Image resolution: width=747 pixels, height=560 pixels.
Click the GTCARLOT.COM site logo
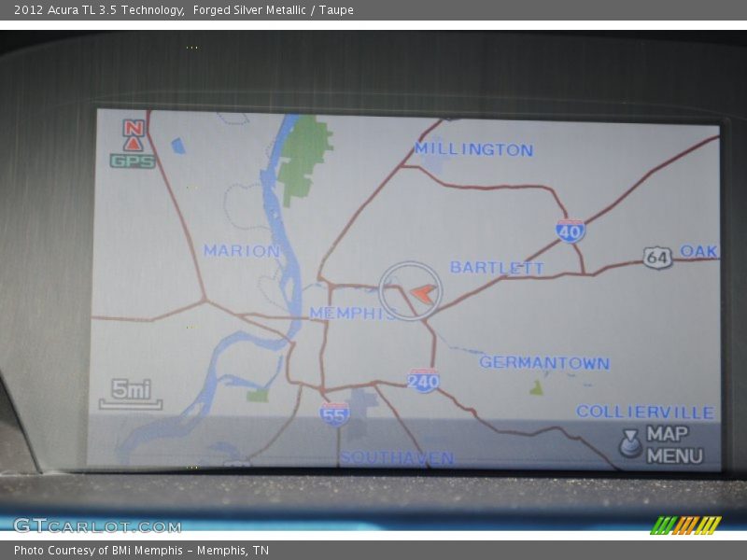coord(97,526)
